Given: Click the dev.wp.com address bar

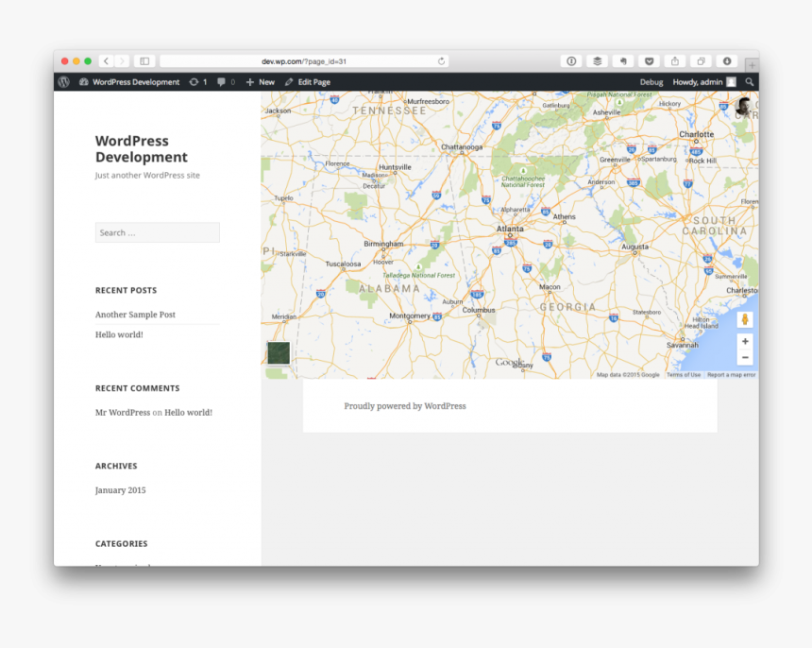Looking at the screenshot, I should point(304,61).
